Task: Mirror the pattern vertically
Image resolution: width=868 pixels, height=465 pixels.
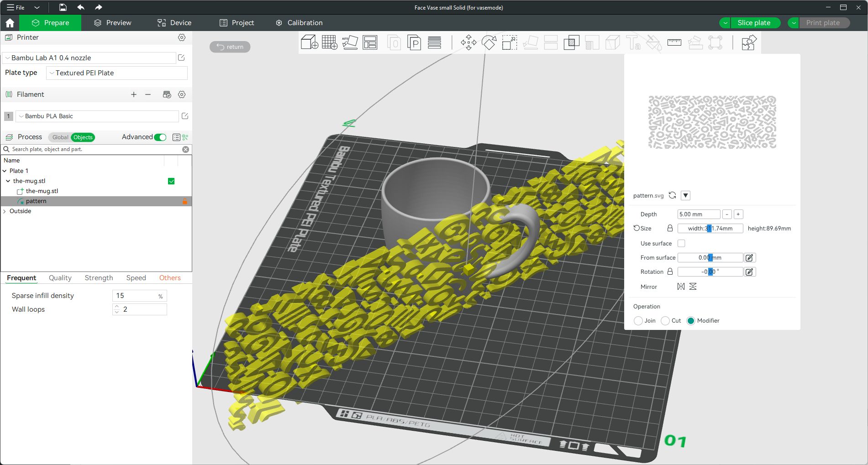Action: tap(693, 287)
